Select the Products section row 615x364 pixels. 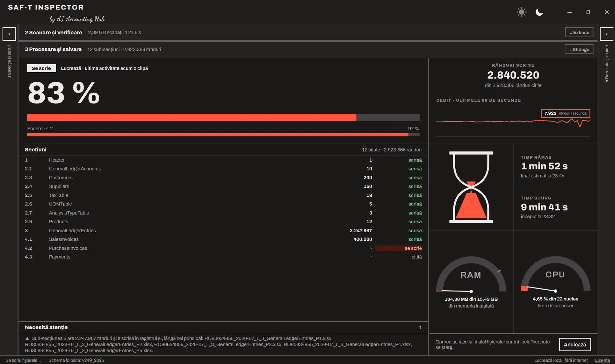pos(223,222)
